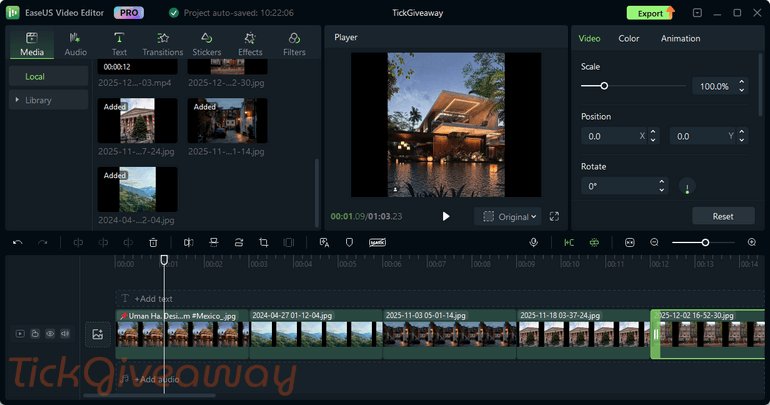Viewport: 770px width, 405px height.
Task: Select the 2025-11-03 05-01-14.jpg timeline clip
Action: pos(449,334)
